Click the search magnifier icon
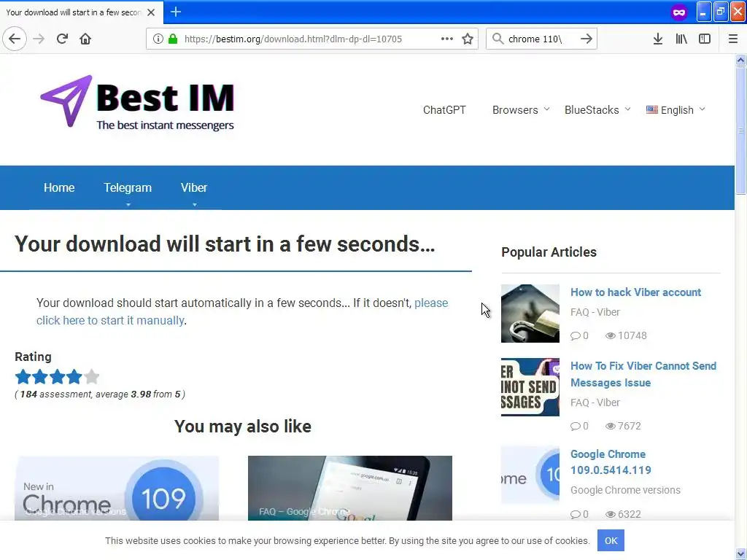Screen dimensions: 747x560 point(498,39)
